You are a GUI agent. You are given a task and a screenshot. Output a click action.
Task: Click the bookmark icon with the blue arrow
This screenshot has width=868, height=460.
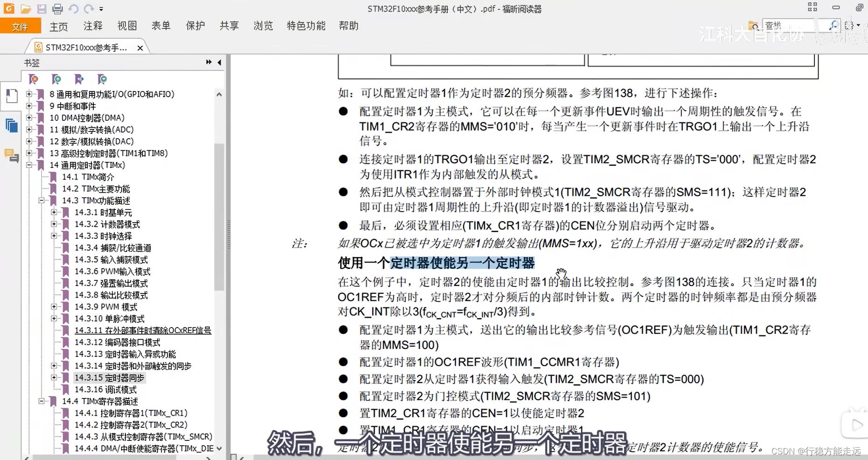point(79,79)
